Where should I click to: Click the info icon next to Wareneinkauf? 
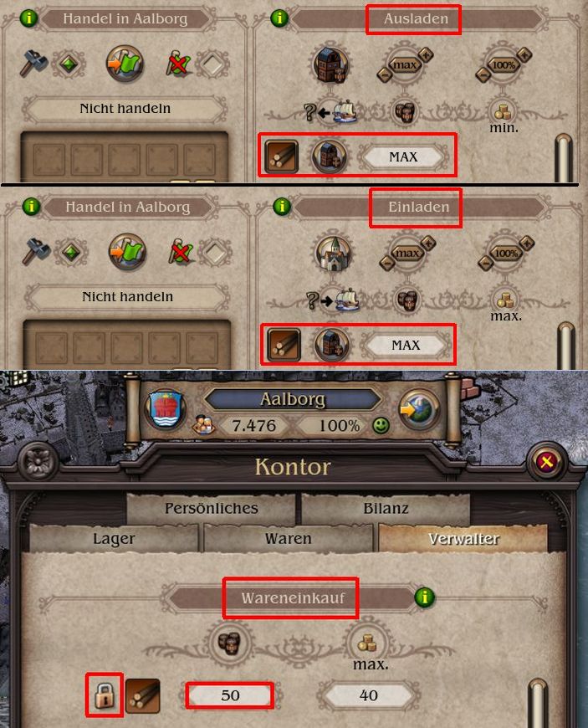(x=425, y=597)
